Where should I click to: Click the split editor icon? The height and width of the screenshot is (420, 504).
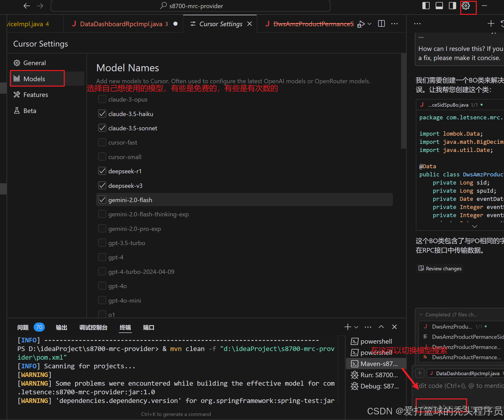point(381,24)
